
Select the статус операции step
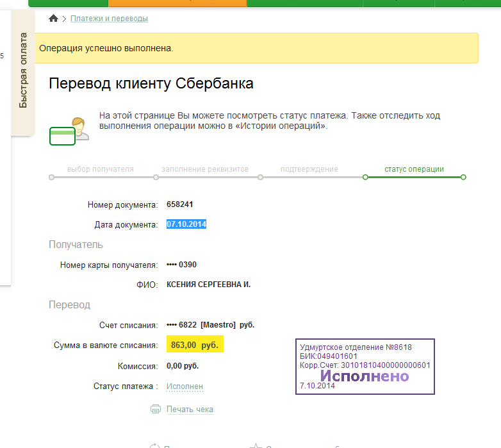click(x=414, y=169)
